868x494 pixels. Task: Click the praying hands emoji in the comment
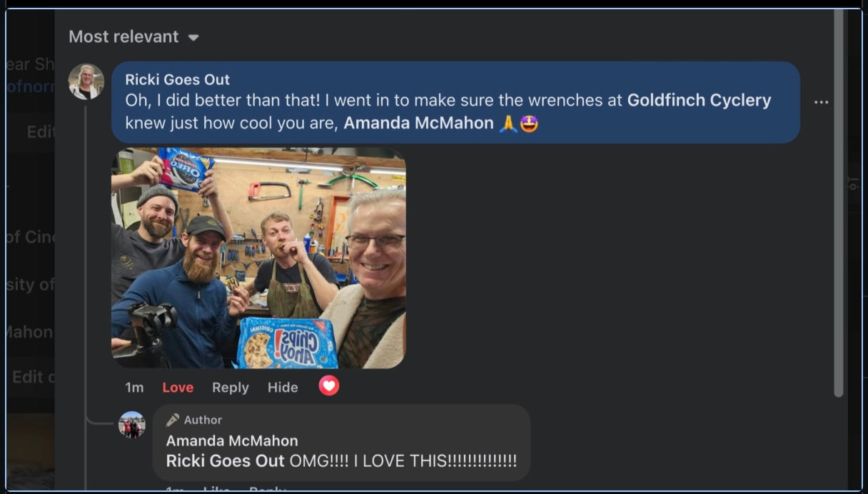coord(508,123)
